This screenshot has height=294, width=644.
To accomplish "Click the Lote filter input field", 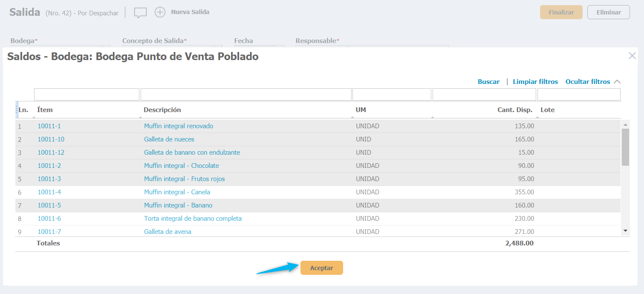I will click(578, 95).
